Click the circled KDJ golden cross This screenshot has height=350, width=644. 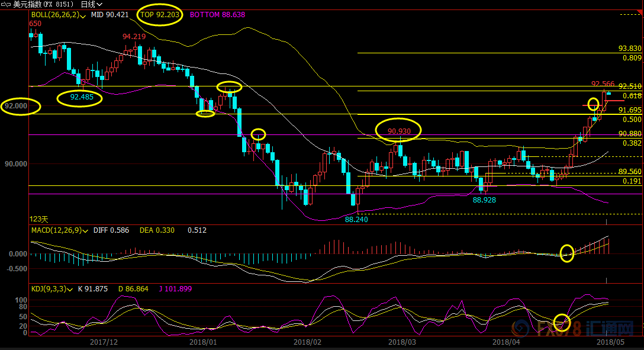(562, 323)
